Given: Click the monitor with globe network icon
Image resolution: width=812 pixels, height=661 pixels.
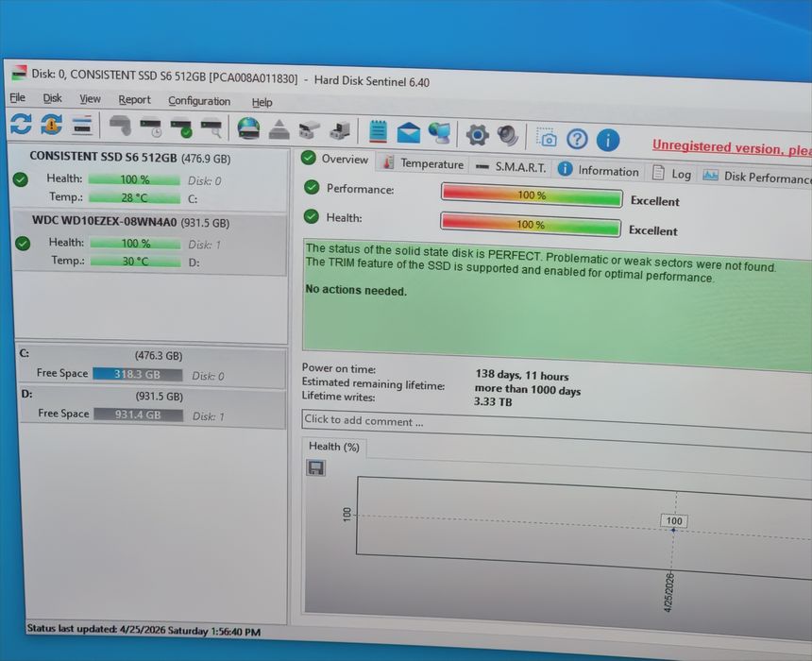Looking at the screenshot, I should click(440, 133).
